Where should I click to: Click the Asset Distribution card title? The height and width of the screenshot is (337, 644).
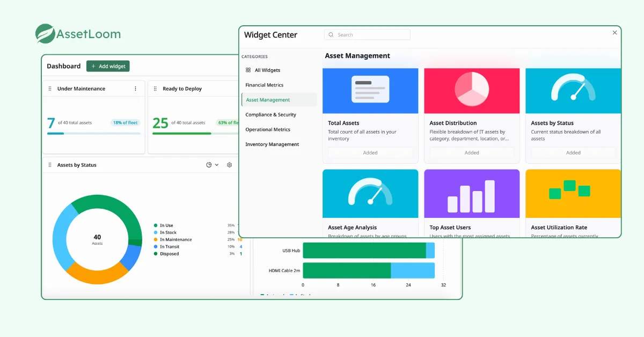[x=453, y=123]
